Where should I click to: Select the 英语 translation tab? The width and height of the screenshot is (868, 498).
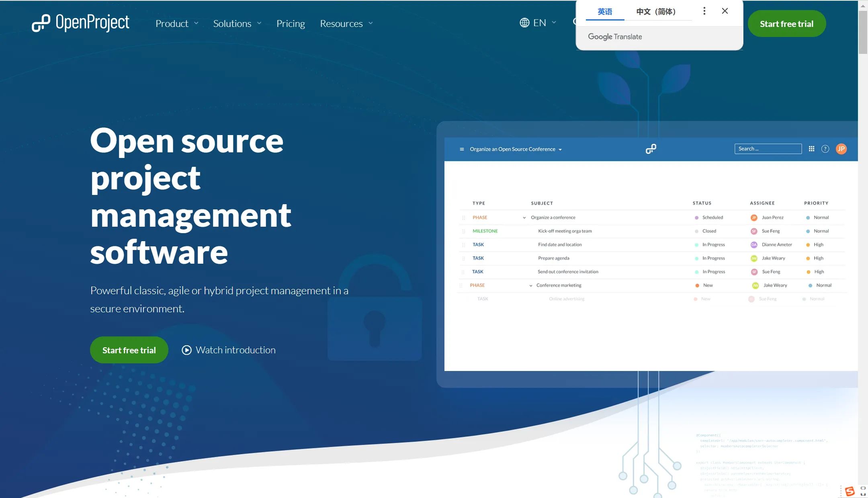(x=604, y=12)
